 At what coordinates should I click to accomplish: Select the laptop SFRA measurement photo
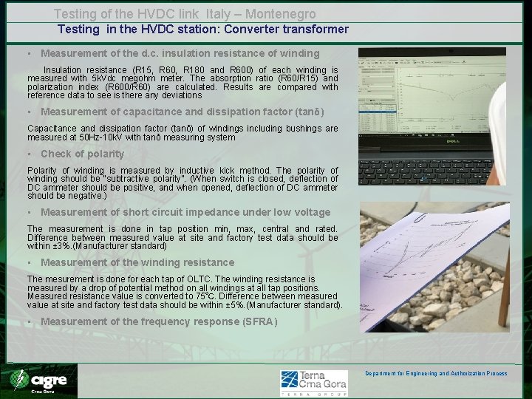pyautogui.click(x=432, y=117)
